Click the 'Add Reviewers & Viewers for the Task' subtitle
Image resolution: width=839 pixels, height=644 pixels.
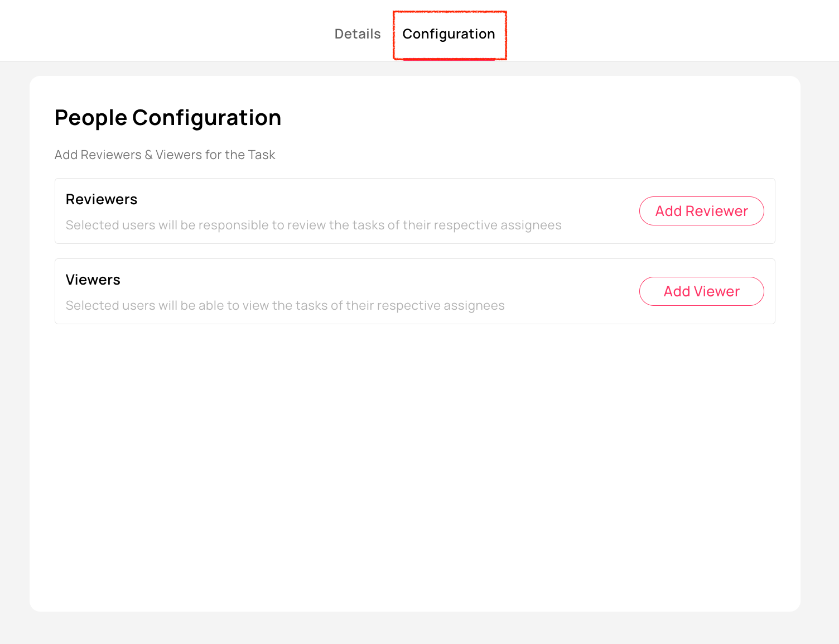(165, 155)
